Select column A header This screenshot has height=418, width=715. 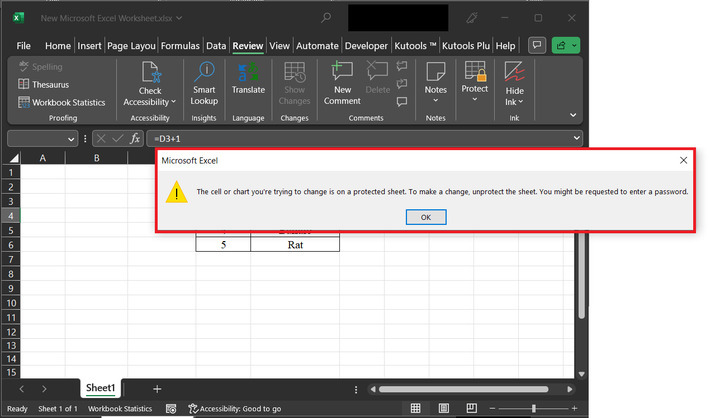(x=43, y=158)
